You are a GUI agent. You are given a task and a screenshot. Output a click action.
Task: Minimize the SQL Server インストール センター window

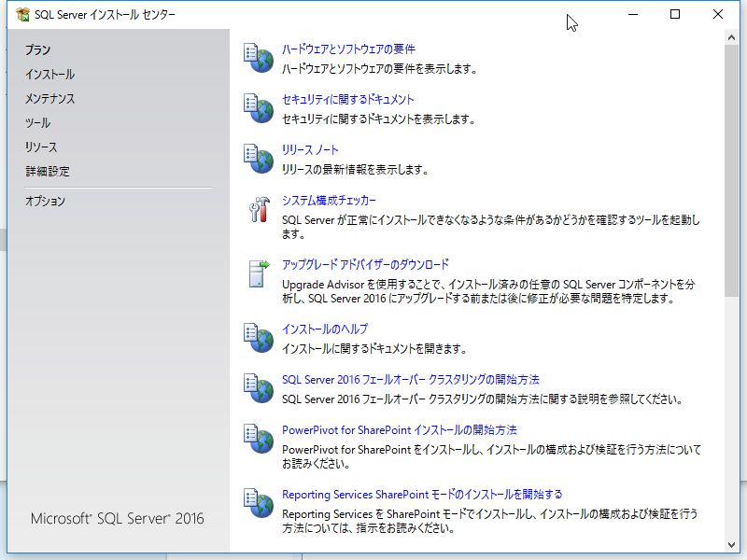point(633,14)
